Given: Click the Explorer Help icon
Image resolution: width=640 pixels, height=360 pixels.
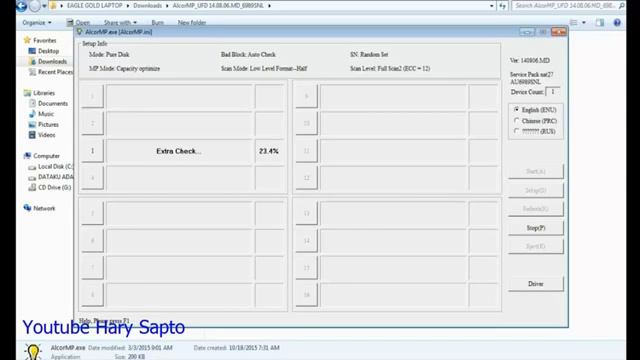Looking at the screenshot, I should [x=617, y=22].
